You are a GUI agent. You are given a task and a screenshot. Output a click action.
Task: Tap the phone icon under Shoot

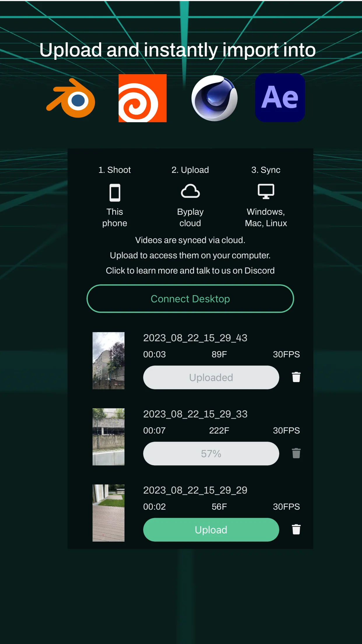click(x=115, y=192)
